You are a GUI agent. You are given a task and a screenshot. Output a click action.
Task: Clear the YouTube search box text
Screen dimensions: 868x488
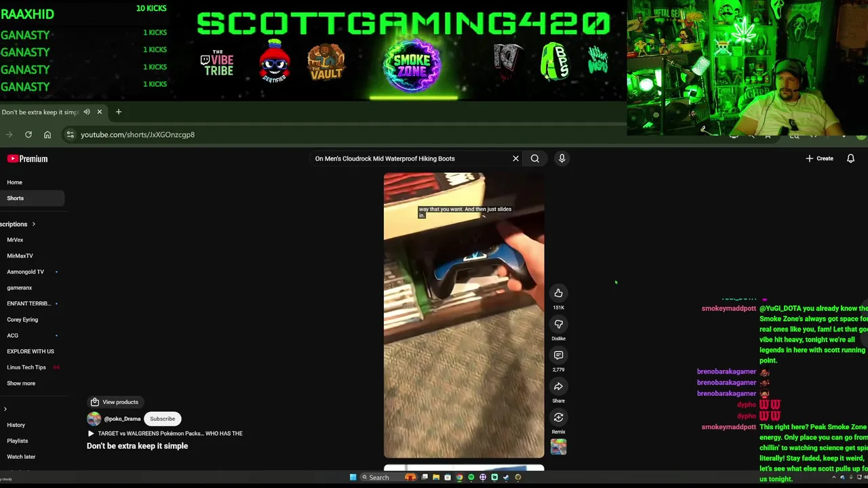click(x=515, y=159)
